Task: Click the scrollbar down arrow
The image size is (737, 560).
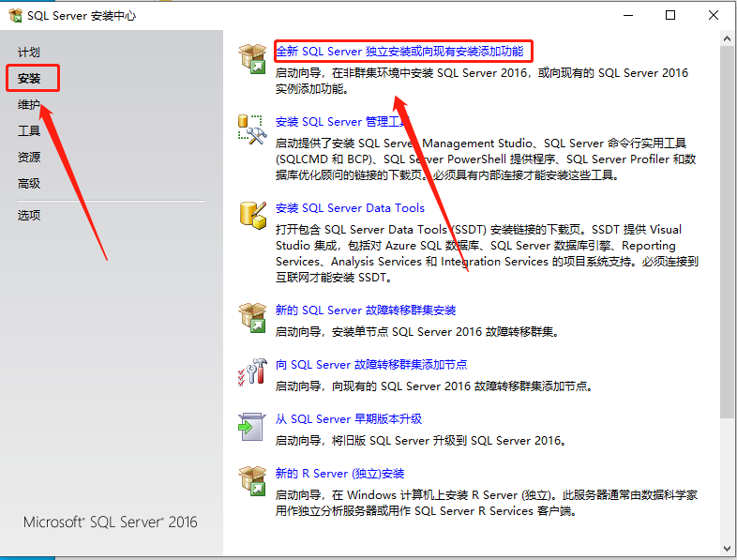Action: 727,548
